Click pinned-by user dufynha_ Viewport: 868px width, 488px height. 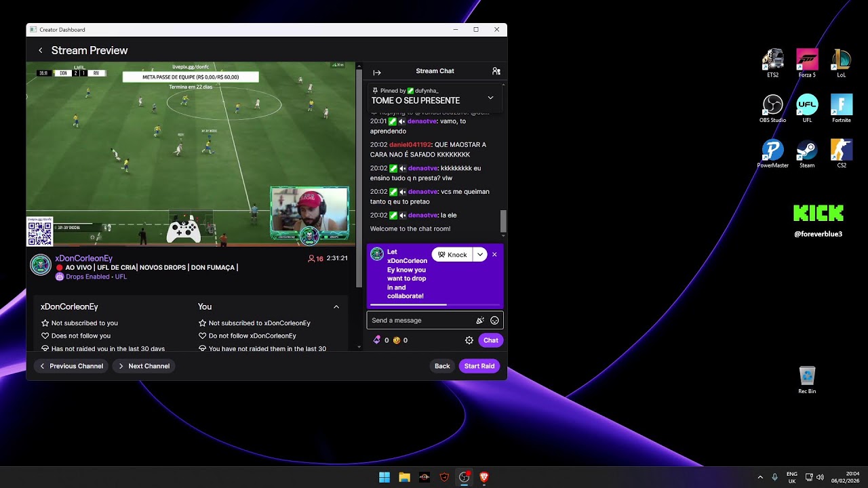[426, 90]
